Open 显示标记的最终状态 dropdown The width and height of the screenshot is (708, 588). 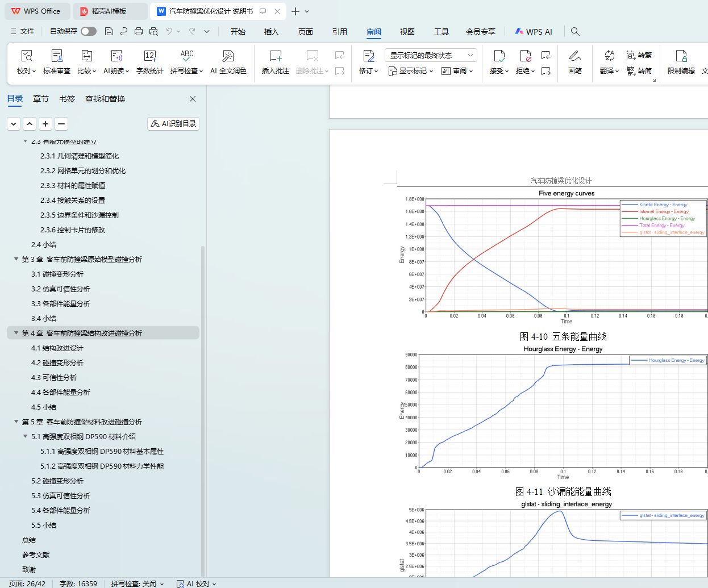tap(431, 55)
